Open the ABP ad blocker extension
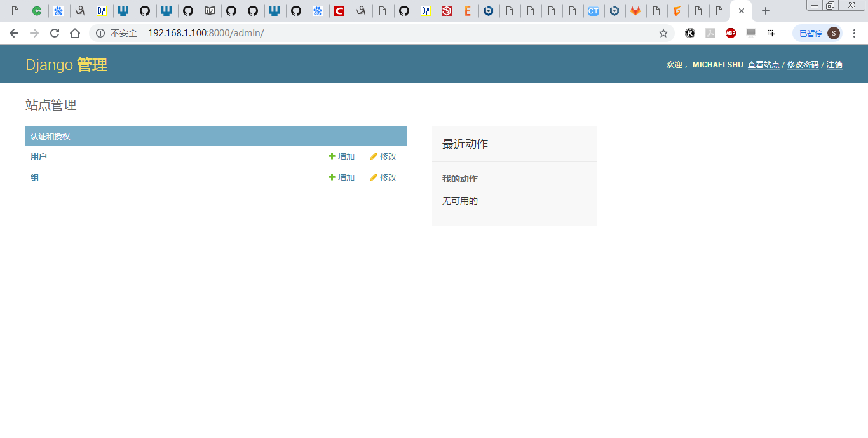This screenshot has width=868, height=438. 731,33
